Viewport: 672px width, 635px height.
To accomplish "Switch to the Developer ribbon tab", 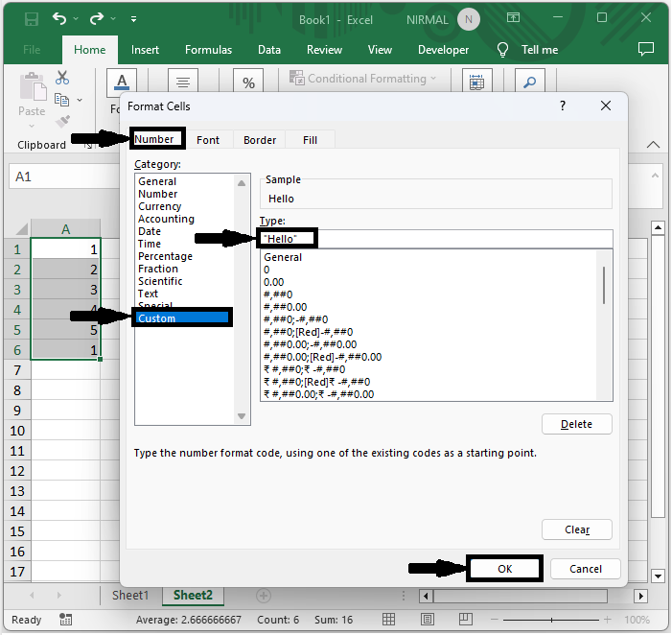I will (443, 50).
